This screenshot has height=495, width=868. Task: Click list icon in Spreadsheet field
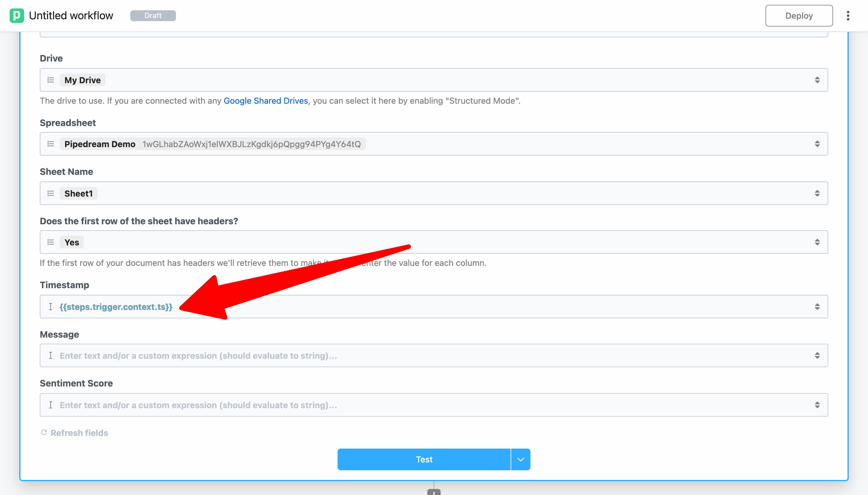point(51,144)
